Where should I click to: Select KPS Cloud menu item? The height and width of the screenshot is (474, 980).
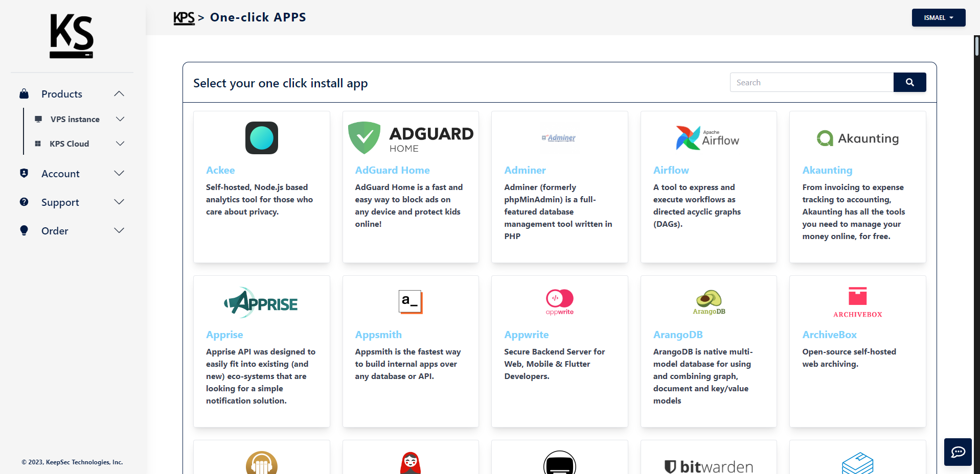[x=70, y=144]
